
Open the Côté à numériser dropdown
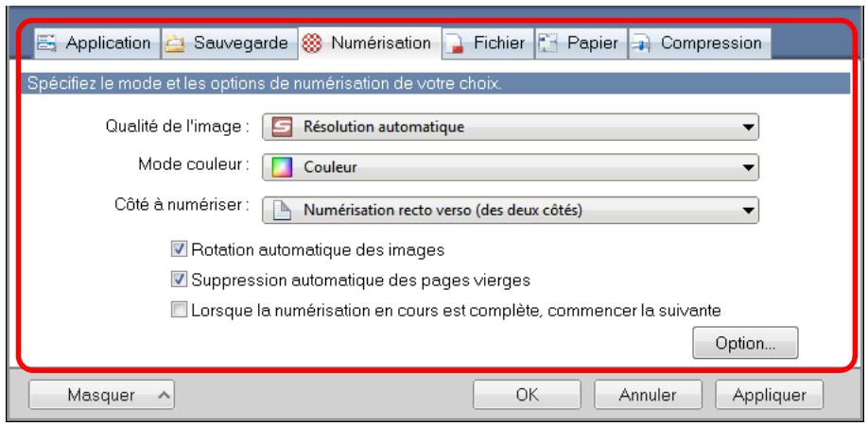point(747,210)
